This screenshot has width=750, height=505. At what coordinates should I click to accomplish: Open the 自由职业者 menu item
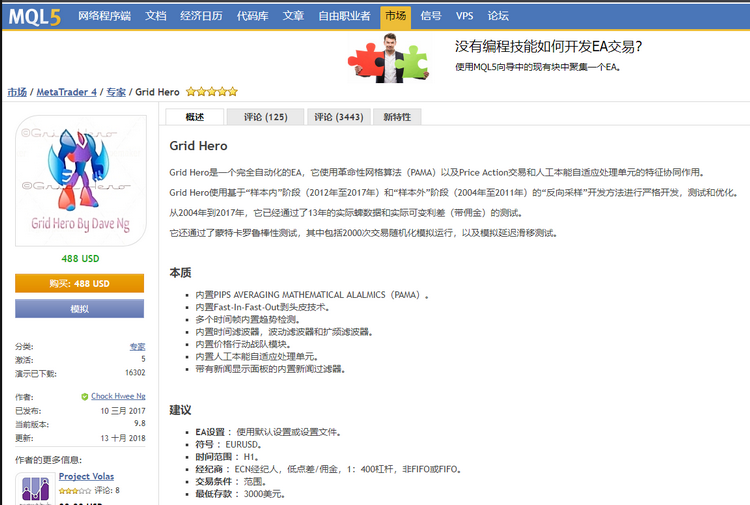click(x=344, y=16)
